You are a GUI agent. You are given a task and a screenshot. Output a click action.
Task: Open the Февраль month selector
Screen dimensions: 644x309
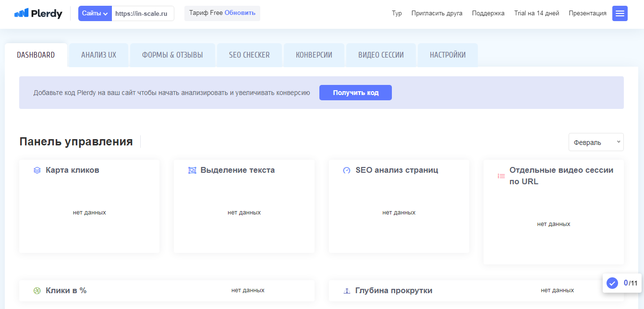(x=596, y=142)
